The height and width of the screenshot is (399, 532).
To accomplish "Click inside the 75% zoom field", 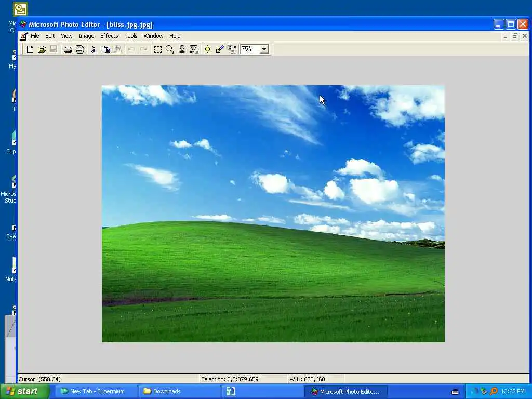I will pyautogui.click(x=250, y=49).
